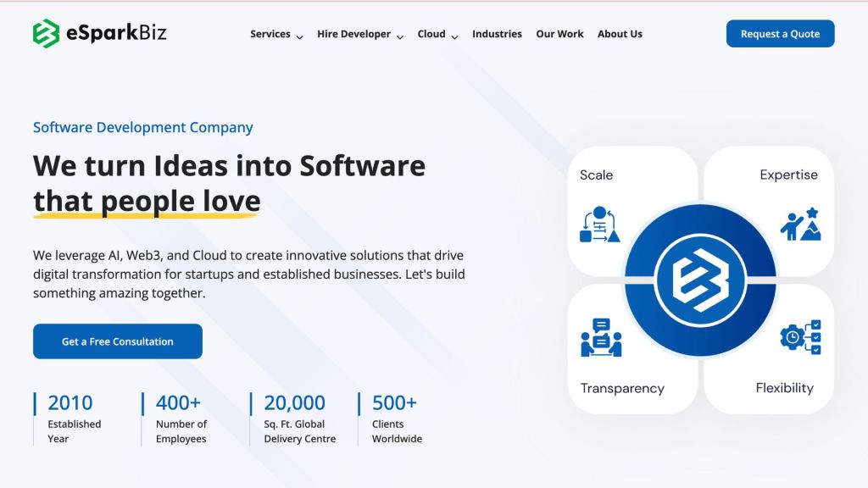Click the eSparkBiz green hexagon logo

coord(46,34)
